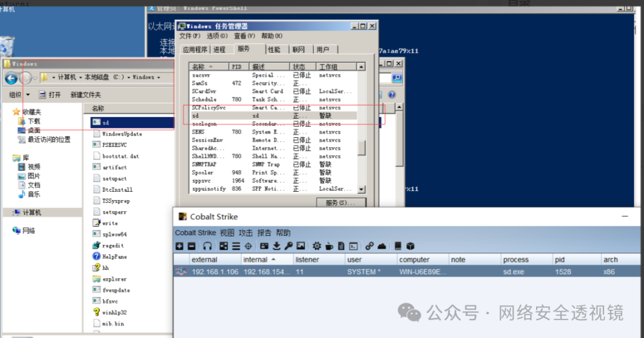Click the Connect plus icon in Cobalt Strike toolbar
This screenshot has width=644, height=338.
[x=179, y=246]
